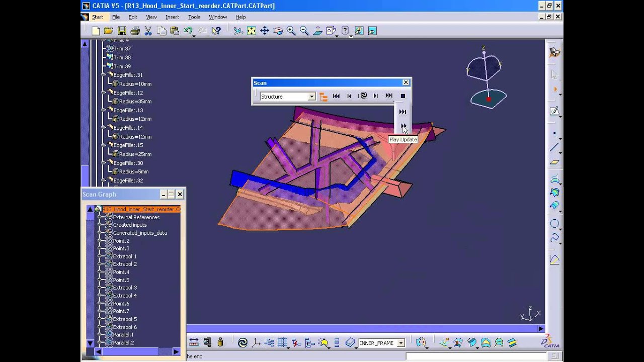Click Update Current spiral in Scan dialog

pos(362,96)
